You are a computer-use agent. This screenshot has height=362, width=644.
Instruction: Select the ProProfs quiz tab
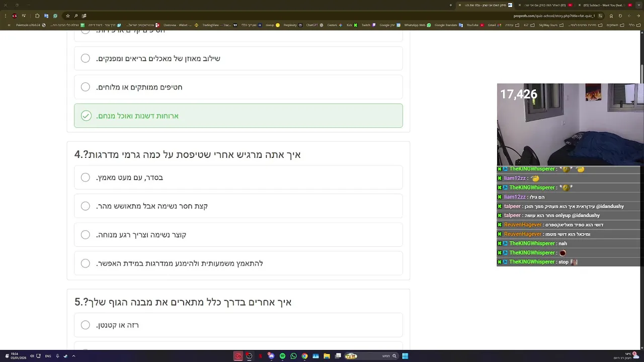click(486, 5)
